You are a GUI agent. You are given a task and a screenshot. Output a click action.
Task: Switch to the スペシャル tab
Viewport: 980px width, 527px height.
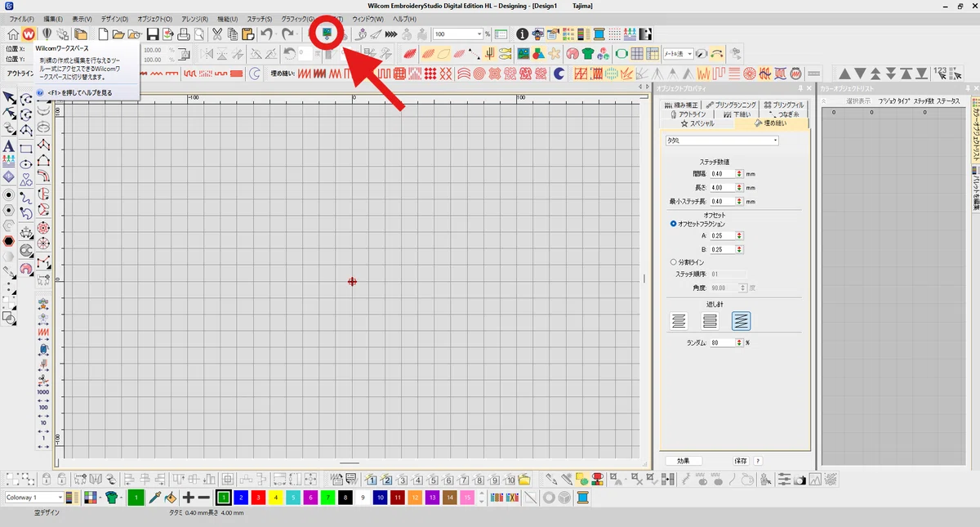tap(697, 123)
